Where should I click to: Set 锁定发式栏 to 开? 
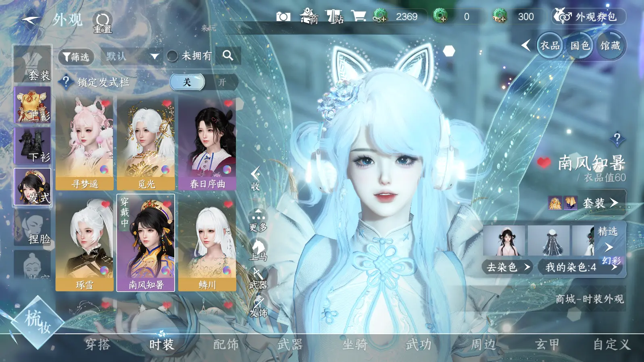[x=222, y=82]
